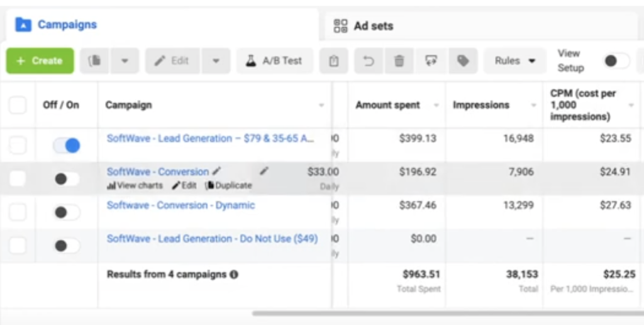Click Duplicate under SoftWave - Conversion
This screenshot has width=644, height=325.
(228, 186)
